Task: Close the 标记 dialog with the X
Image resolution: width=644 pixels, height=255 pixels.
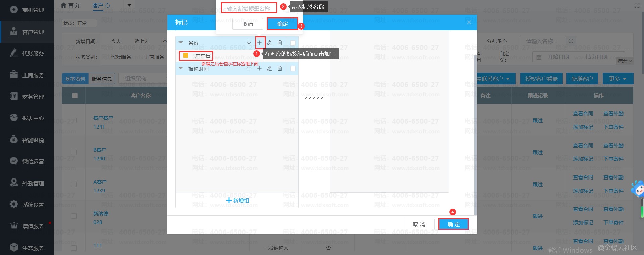Action: tap(469, 22)
